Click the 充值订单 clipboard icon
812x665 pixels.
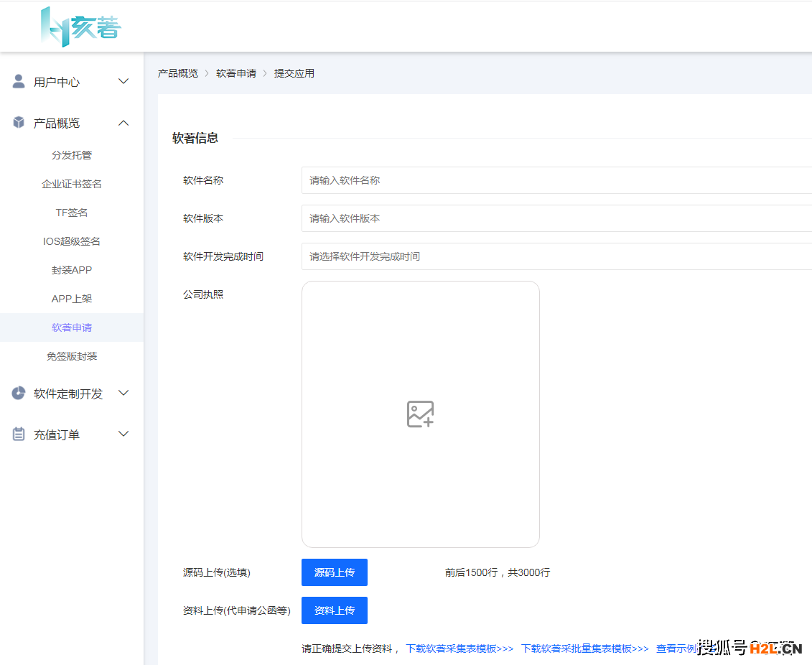[19, 434]
